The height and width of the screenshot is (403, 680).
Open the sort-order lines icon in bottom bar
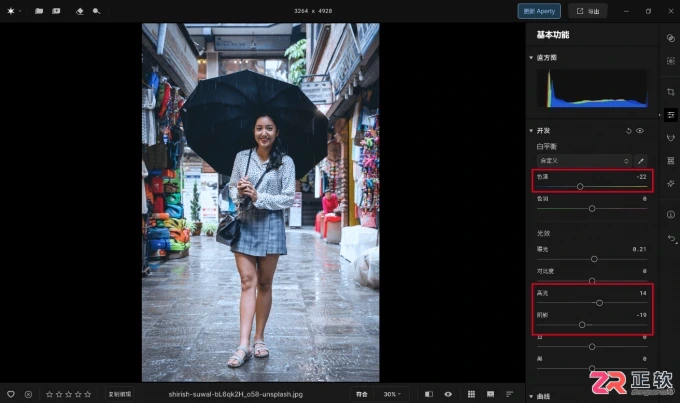[x=510, y=394]
